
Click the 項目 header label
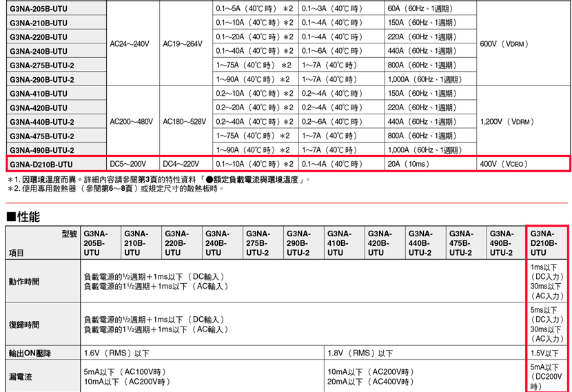[17, 253]
